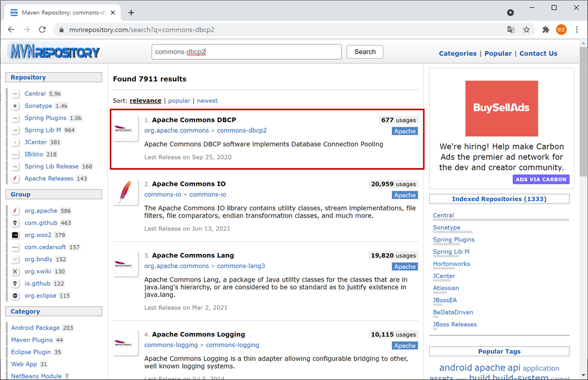This screenshot has height=380, width=588.
Task: Open Apache Commons IO title link
Action: 189,184
